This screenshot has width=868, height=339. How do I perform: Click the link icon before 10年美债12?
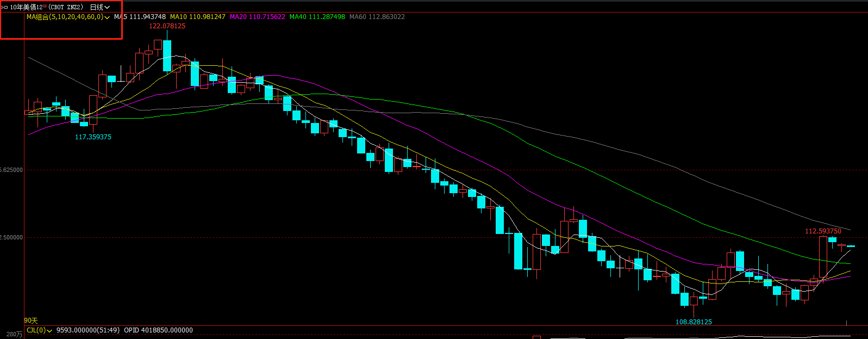(x=4, y=7)
